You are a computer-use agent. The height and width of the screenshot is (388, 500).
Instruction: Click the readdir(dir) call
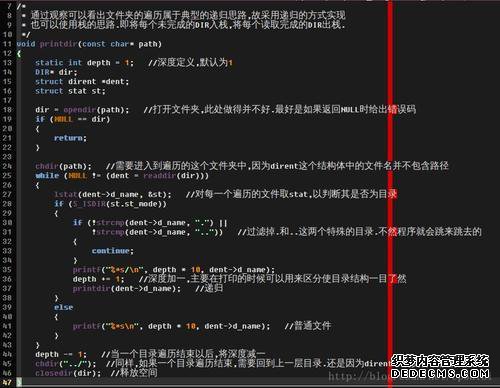point(173,176)
